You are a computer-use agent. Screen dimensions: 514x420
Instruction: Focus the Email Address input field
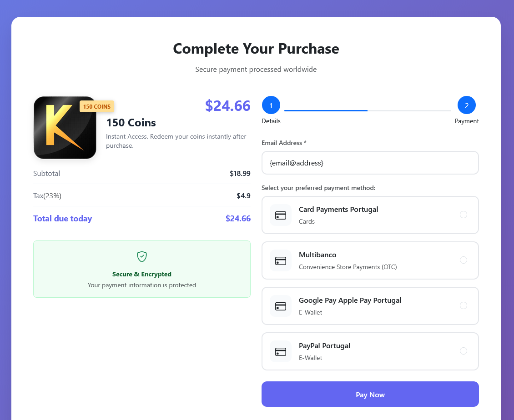[x=370, y=163]
